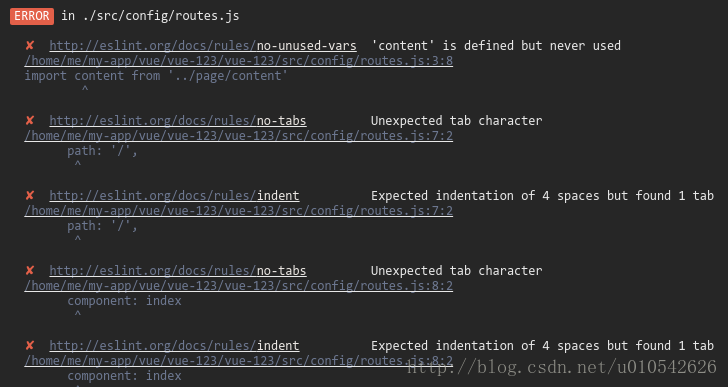Click the red ERROR badge
The height and width of the screenshot is (387, 728).
point(32,16)
